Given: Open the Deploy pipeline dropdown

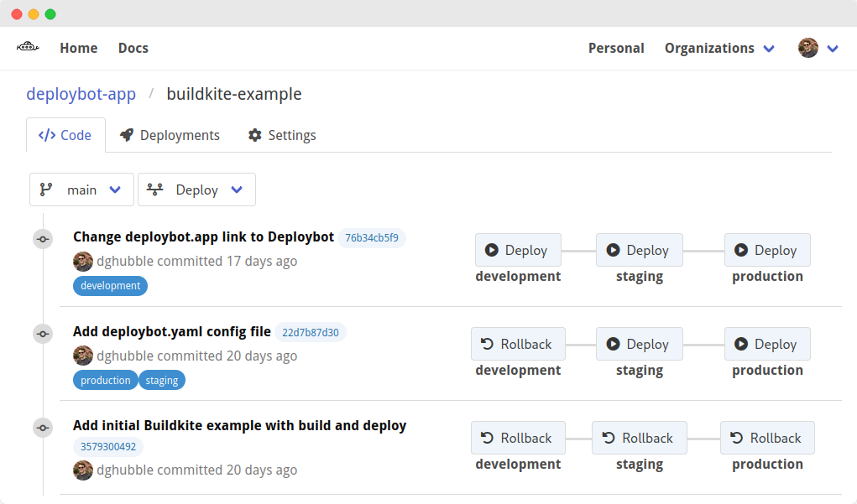Looking at the screenshot, I should click(196, 190).
